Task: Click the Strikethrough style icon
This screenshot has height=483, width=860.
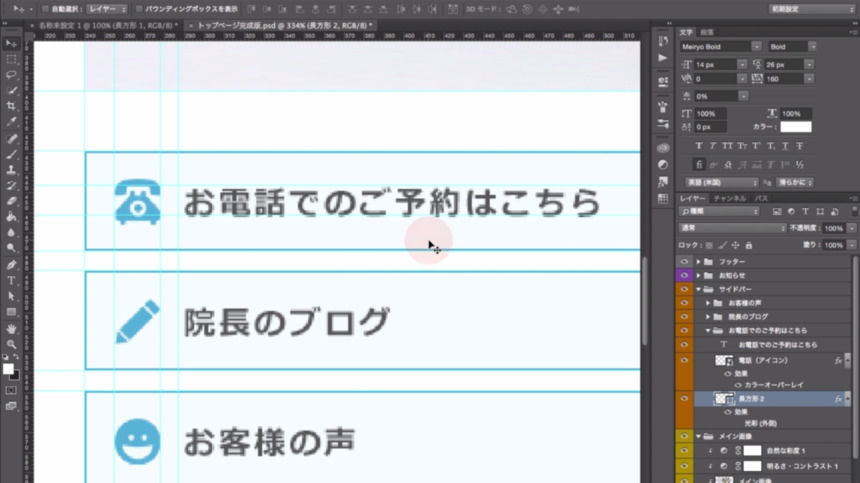Action: click(x=800, y=146)
